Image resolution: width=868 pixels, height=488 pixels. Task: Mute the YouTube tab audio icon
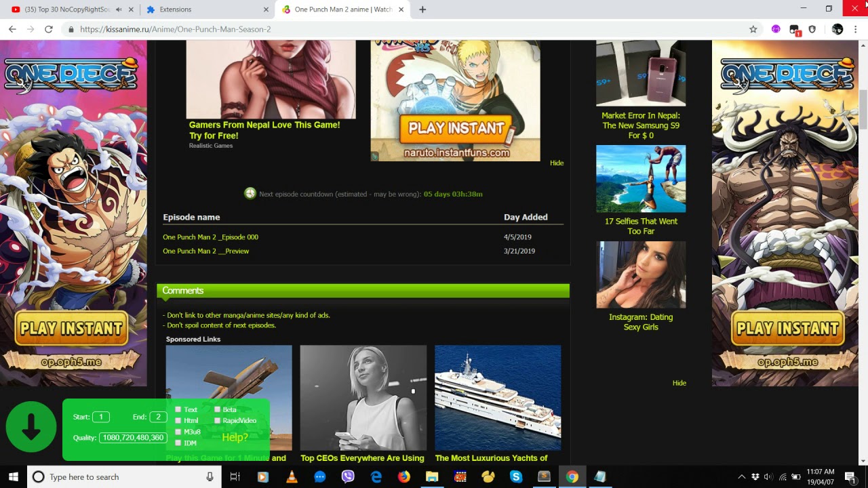click(x=119, y=9)
